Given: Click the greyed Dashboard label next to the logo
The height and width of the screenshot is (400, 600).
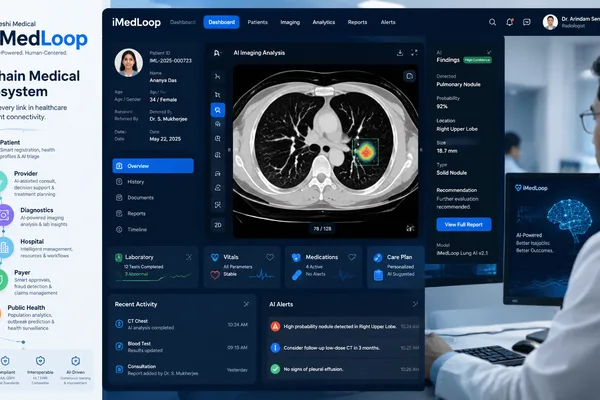Looking at the screenshot, I should (x=183, y=22).
